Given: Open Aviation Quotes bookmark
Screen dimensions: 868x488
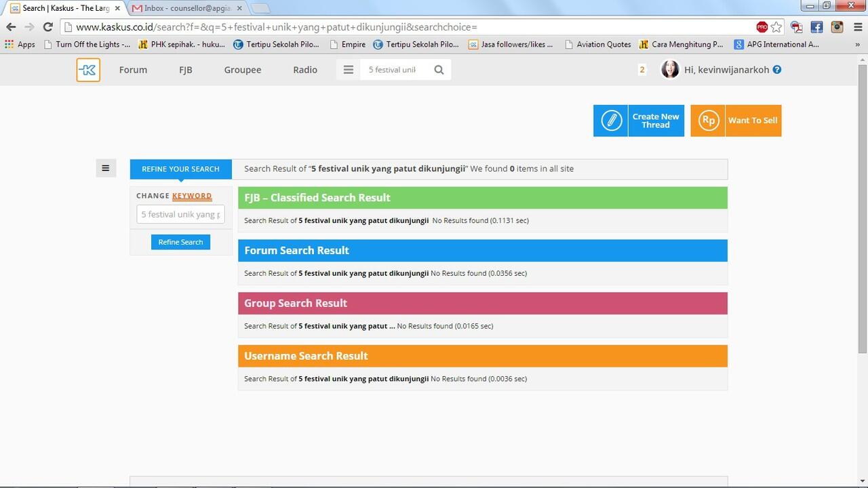Looking at the screenshot, I should click(x=597, y=44).
